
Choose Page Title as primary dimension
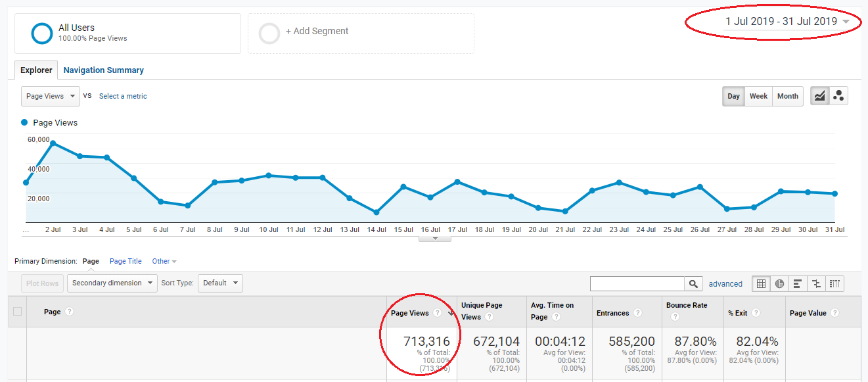(x=126, y=261)
